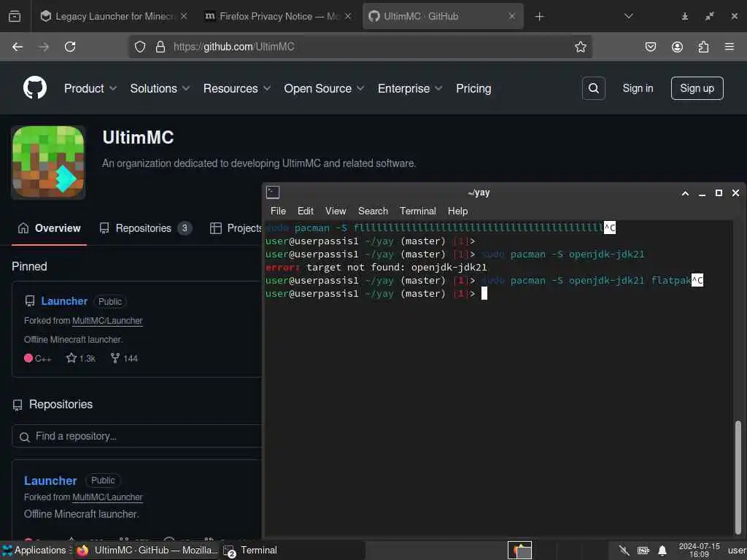Open terminal Edit menu

(x=306, y=211)
